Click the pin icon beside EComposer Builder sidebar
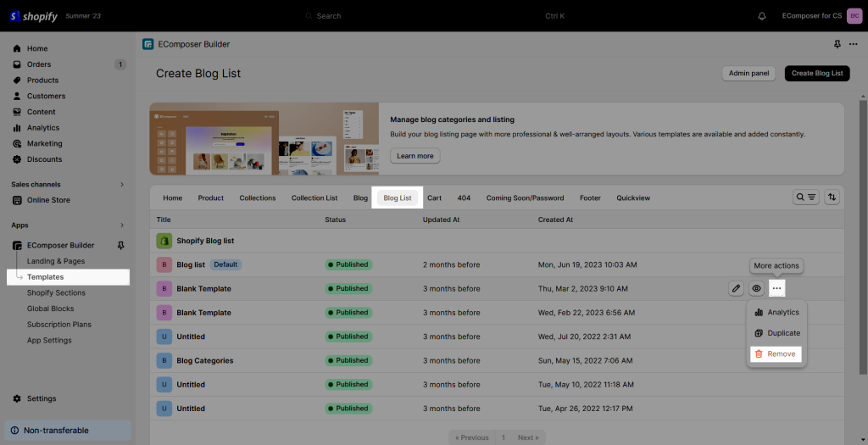Viewport: 868px width, 445px height. pos(121,245)
